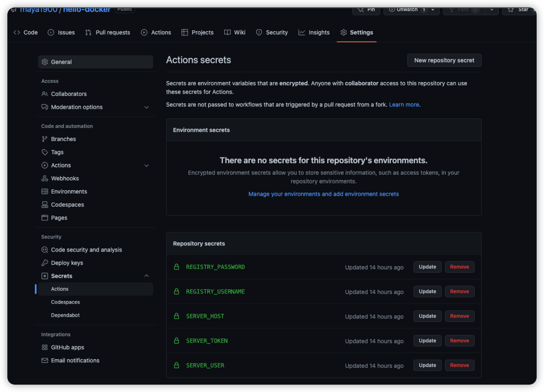Remove the REGISTRY_USERNAME secret
Screen dimensions: 544x392
pos(459,291)
